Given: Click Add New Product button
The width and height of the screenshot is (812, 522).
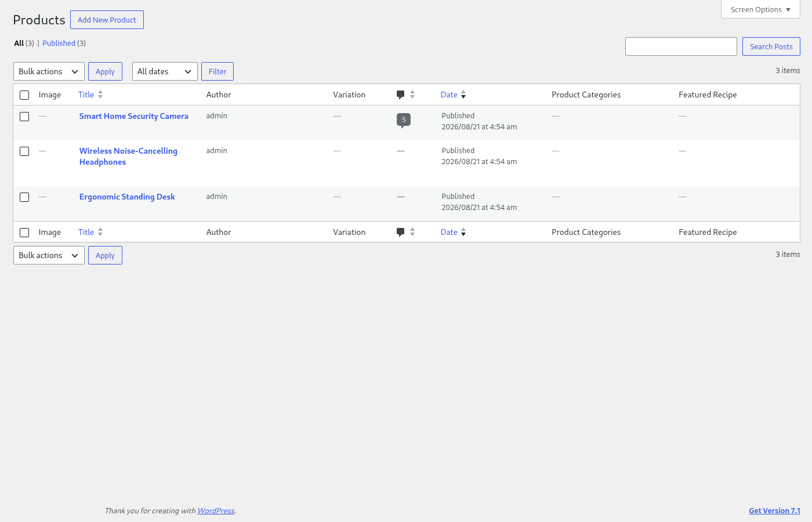Looking at the screenshot, I should (x=107, y=20).
